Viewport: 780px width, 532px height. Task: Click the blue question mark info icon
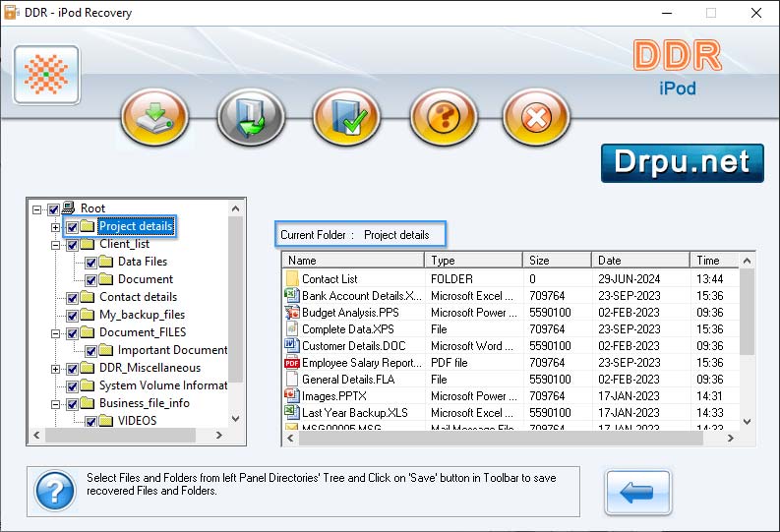click(x=55, y=491)
